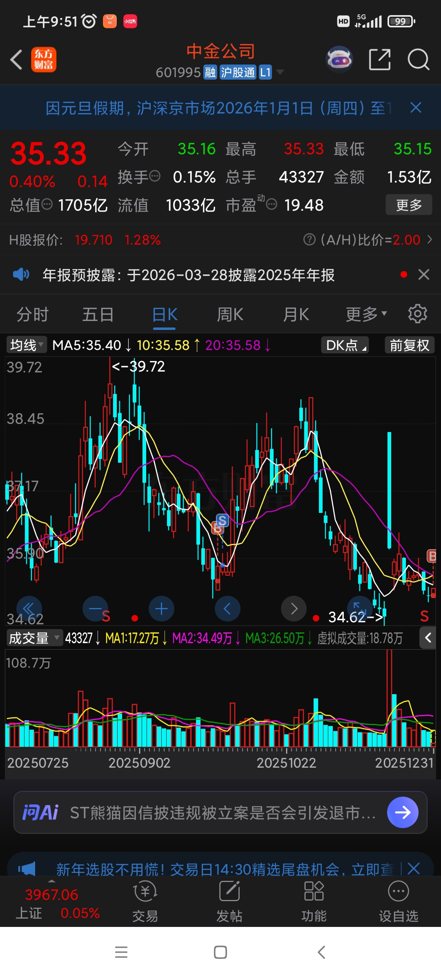Tap L1 level badge

[x=265, y=72]
